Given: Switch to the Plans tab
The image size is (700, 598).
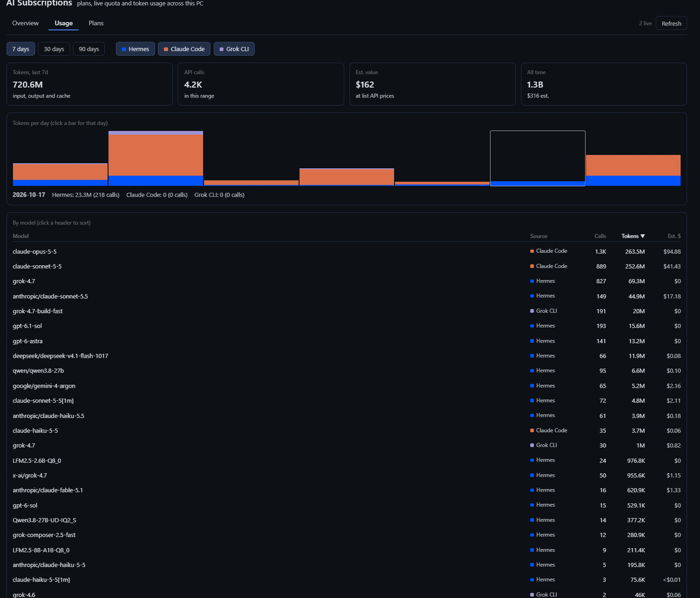Looking at the screenshot, I should [96, 23].
